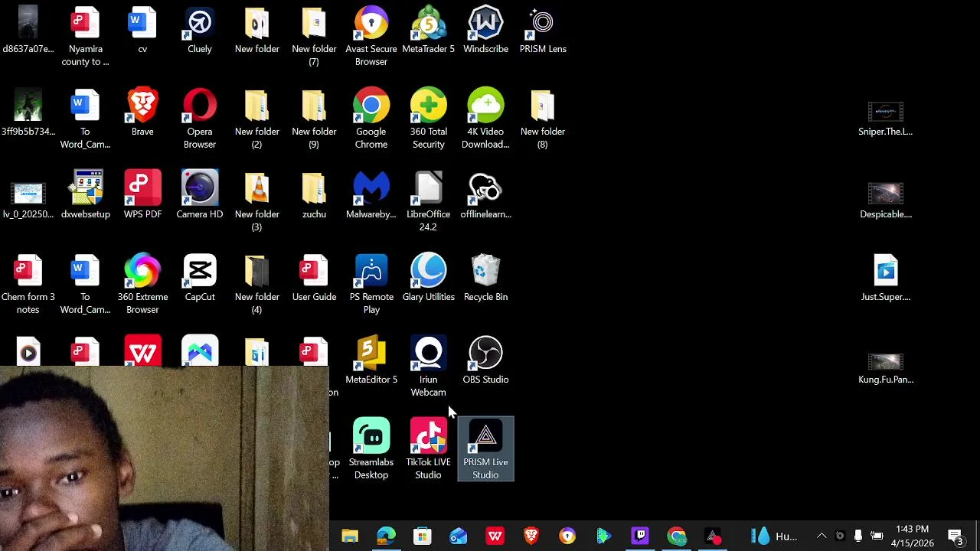
Task: Open the battery status tray icon
Action: [x=877, y=536]
